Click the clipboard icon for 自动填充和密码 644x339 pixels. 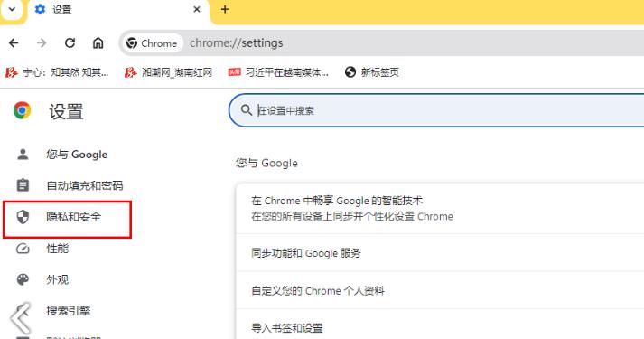click(23, 185)
